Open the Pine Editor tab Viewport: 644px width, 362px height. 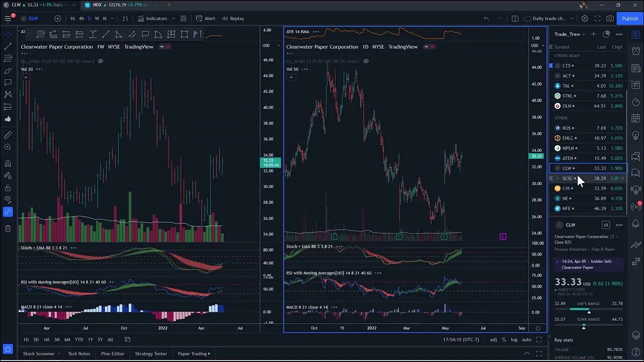(113, 353)
